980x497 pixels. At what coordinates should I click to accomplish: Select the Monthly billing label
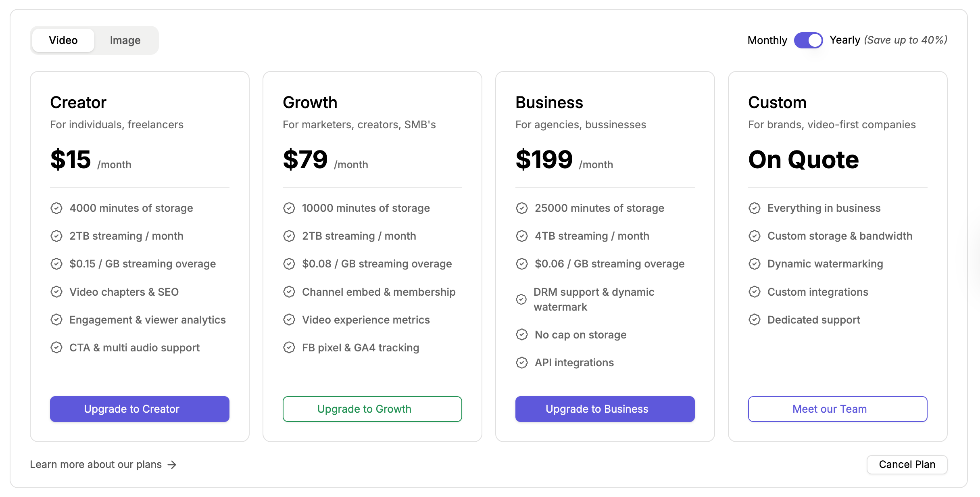pos(767,40)
